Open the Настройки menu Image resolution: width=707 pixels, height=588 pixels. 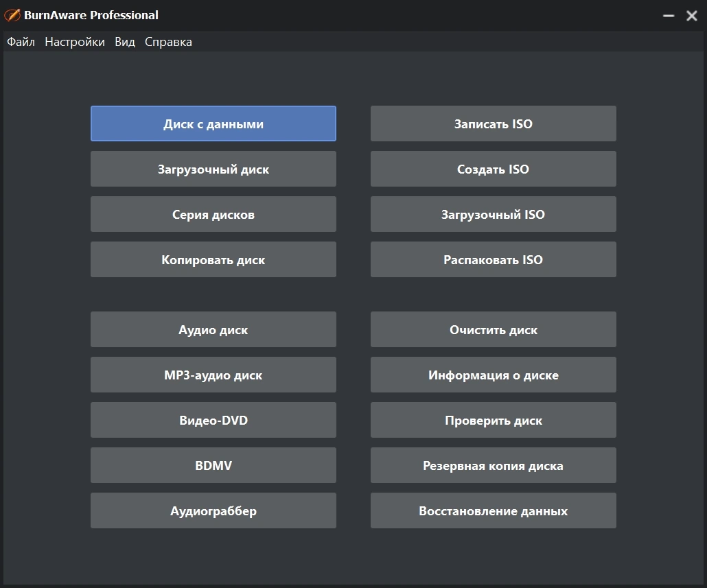coord(75,42)
